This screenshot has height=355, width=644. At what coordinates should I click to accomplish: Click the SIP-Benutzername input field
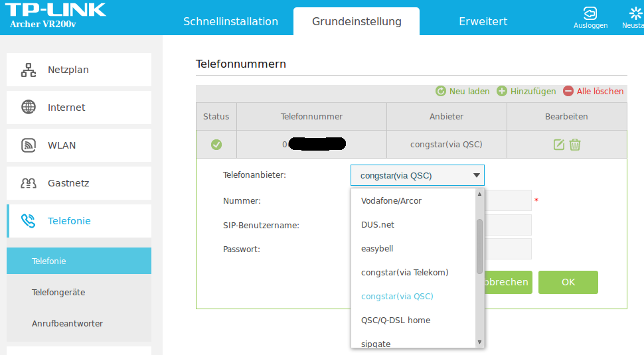tap(508, 225)
